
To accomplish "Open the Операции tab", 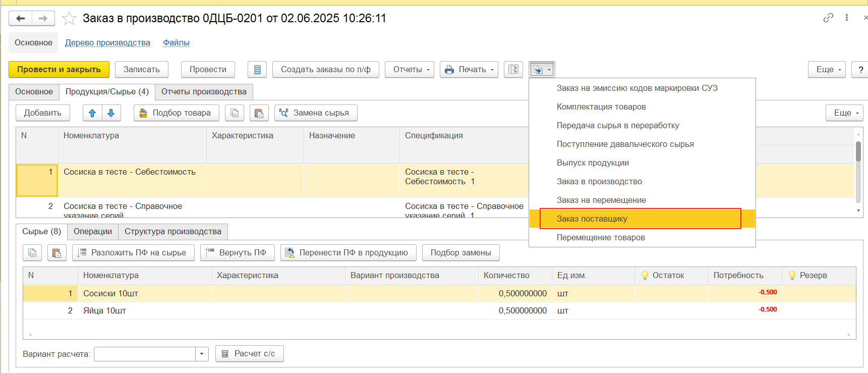I will click(x=93, y=232).
